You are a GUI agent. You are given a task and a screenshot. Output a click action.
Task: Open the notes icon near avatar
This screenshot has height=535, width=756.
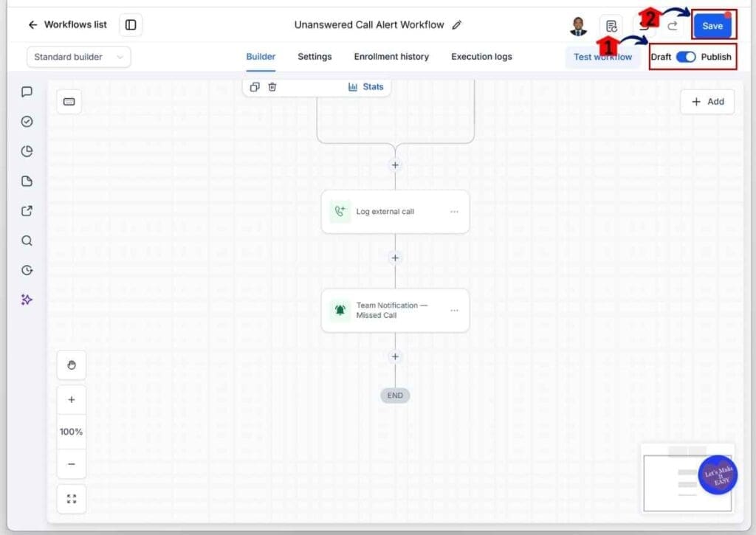click(x=611, y=26)
